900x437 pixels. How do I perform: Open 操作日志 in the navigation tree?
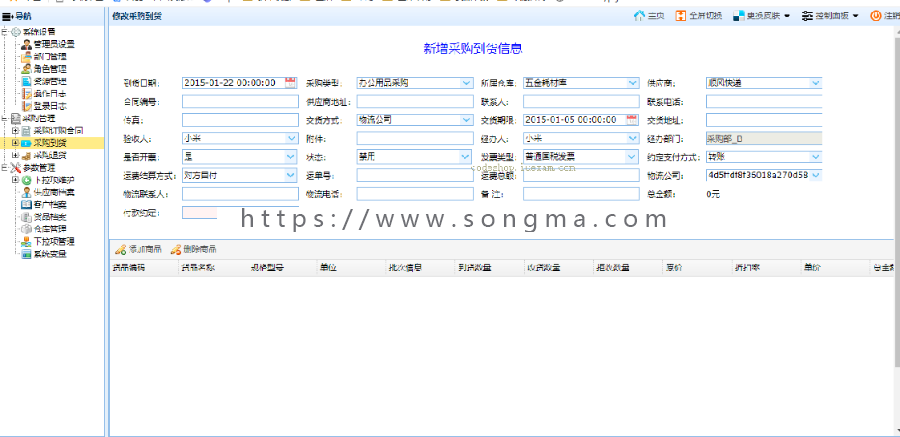click(50, 94)
